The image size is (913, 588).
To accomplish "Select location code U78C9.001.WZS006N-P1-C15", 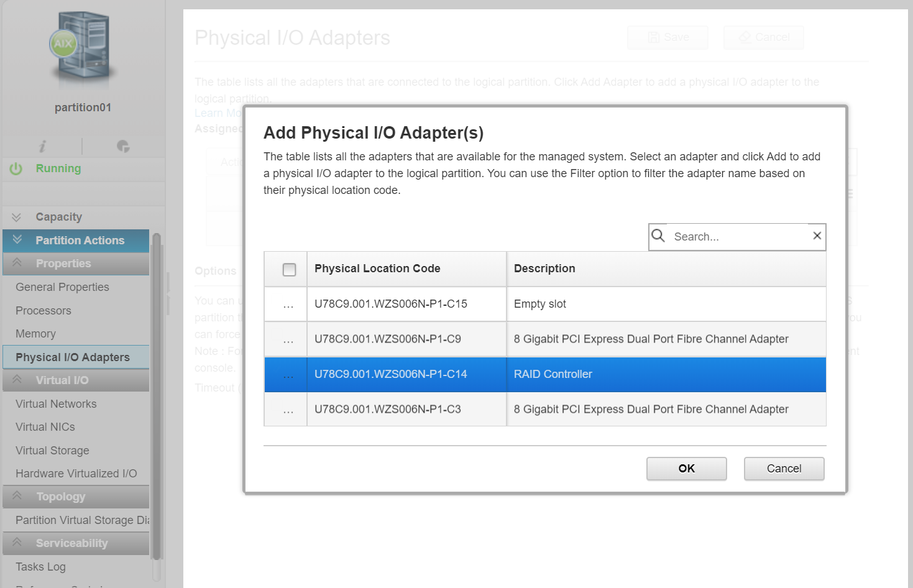I will 391,304.
